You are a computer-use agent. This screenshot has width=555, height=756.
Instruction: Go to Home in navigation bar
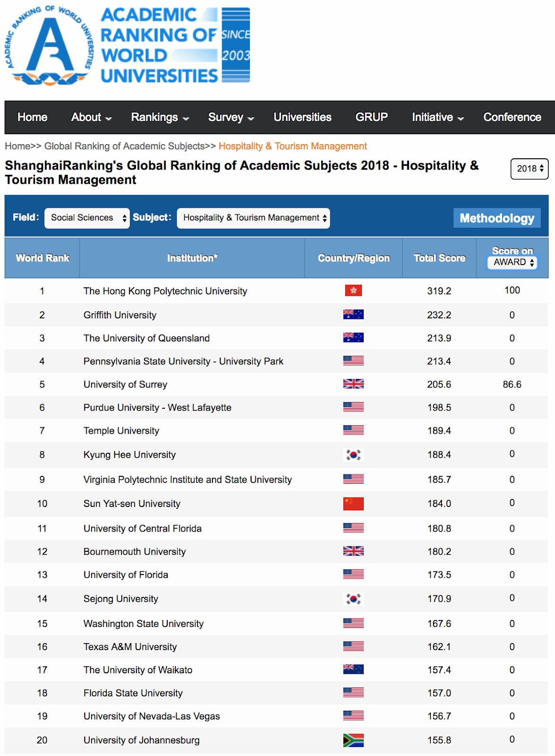[33, 117]
